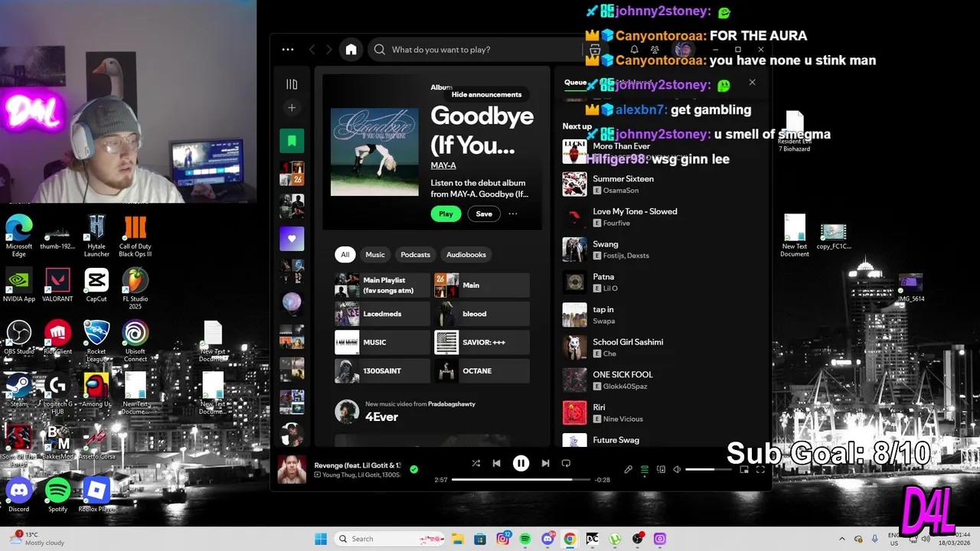Viewport: 980px width, 551px height.
Task: Open 1300SAINT tile
Action: (382, 371)
